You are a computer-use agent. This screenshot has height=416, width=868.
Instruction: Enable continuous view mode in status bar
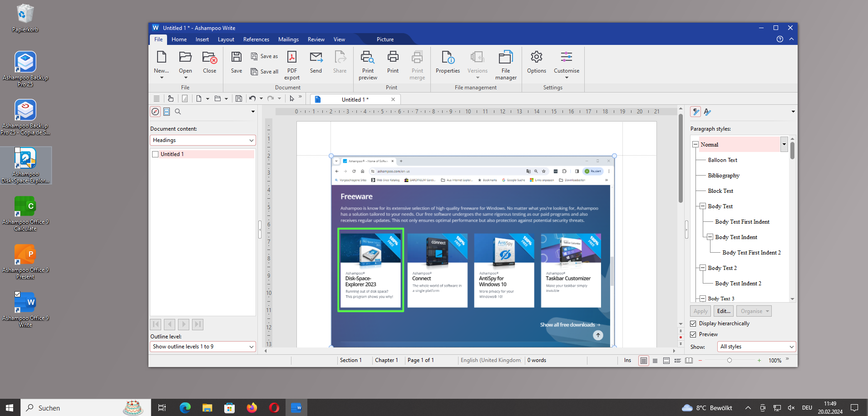655,361
